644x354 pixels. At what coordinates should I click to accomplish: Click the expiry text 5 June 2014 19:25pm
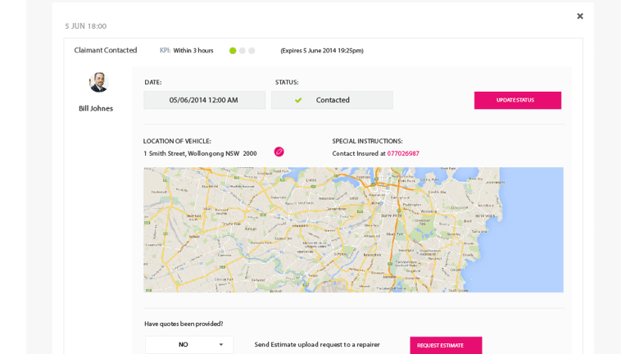coord(322,51)
